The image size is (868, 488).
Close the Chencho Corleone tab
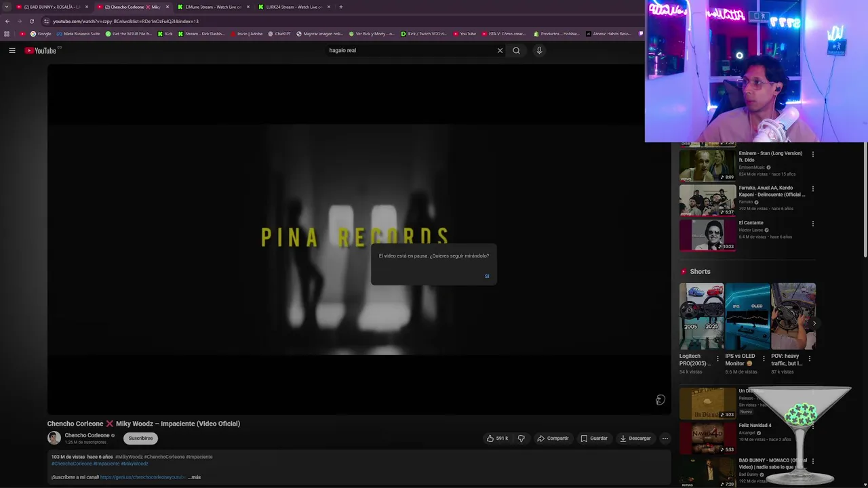[167, 7]
